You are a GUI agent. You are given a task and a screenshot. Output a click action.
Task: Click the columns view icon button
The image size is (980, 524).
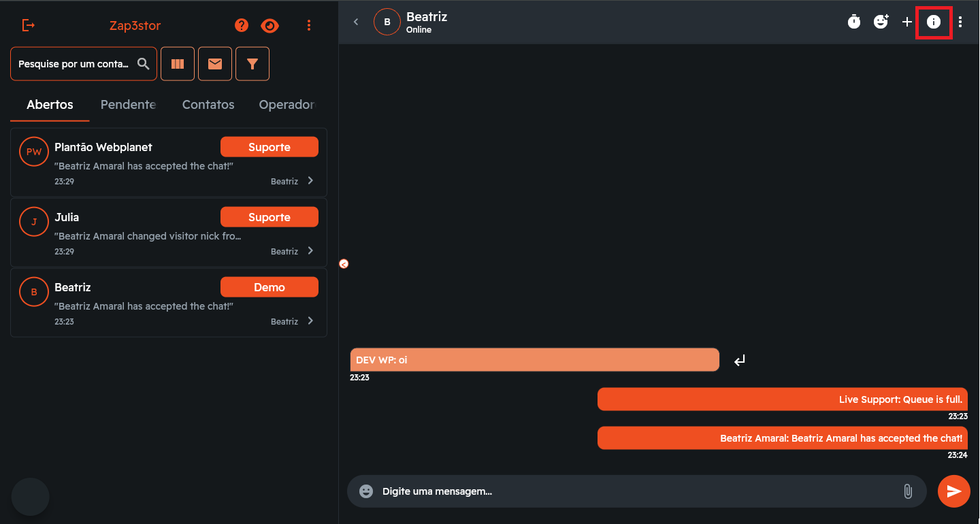coord(178,64)
